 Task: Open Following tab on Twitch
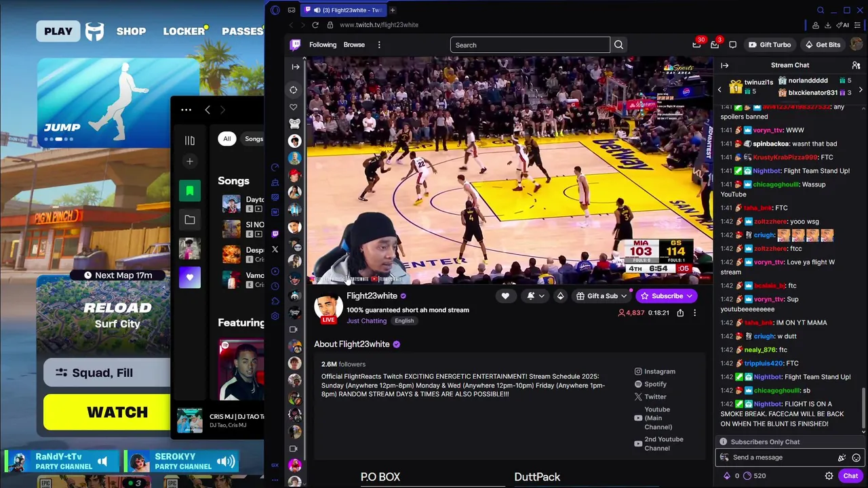(323, 45)
